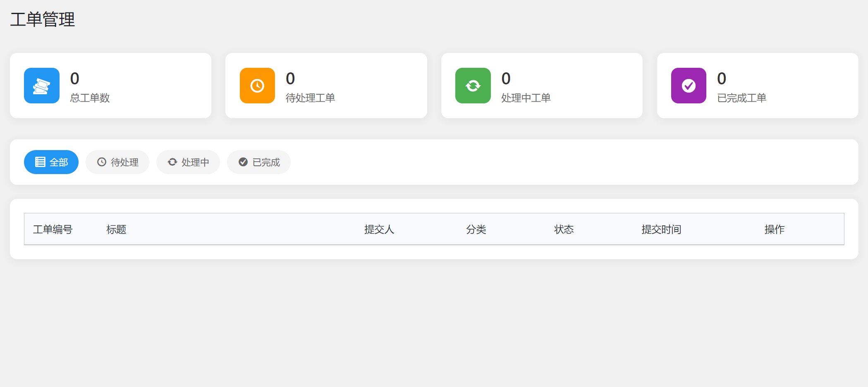
Task: Switch to the 待处理 filter tab
Action: tap(117, 162)
